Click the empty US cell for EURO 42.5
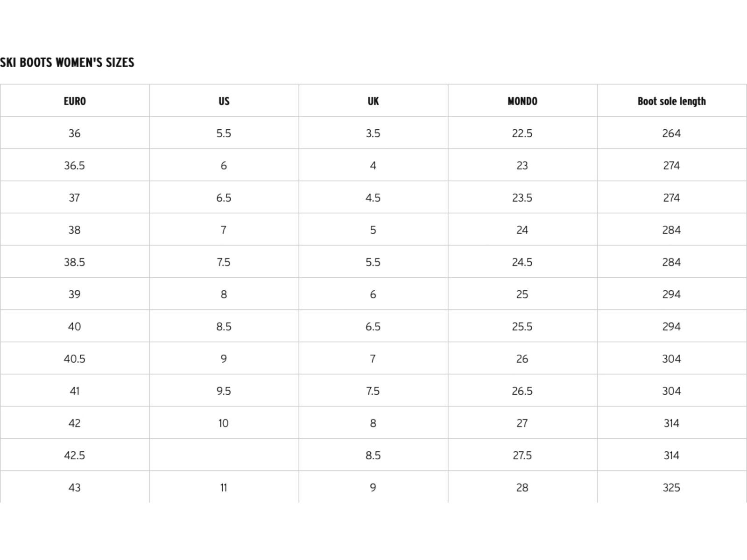Screen dimensions: 747x560 [224, 455]
